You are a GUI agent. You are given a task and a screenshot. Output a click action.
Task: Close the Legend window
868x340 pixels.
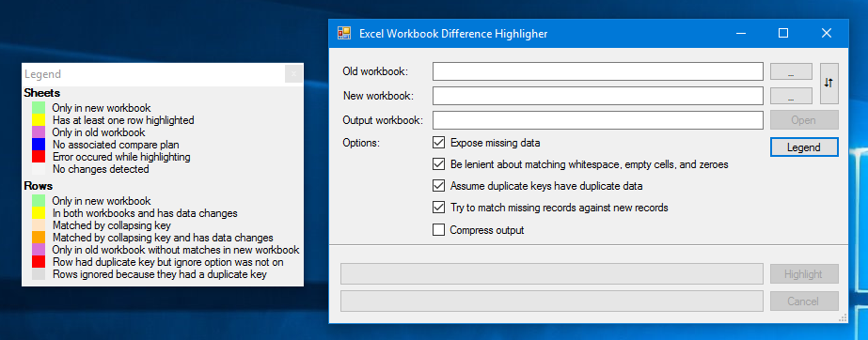click(x=293, y=74)
